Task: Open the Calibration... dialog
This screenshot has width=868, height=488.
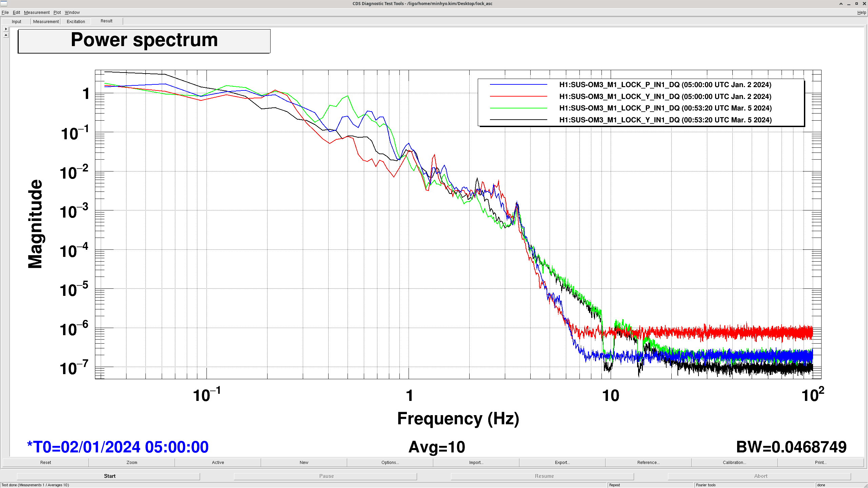Action: click(734, 462)
